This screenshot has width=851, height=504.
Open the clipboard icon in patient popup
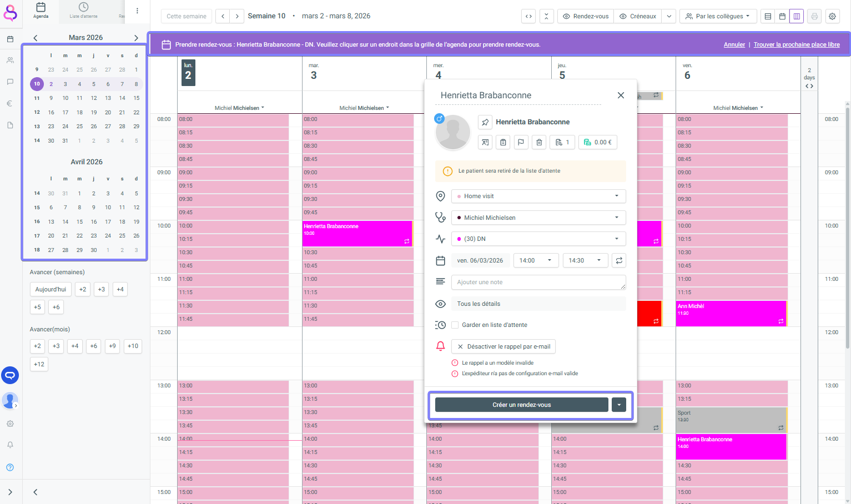503,143
